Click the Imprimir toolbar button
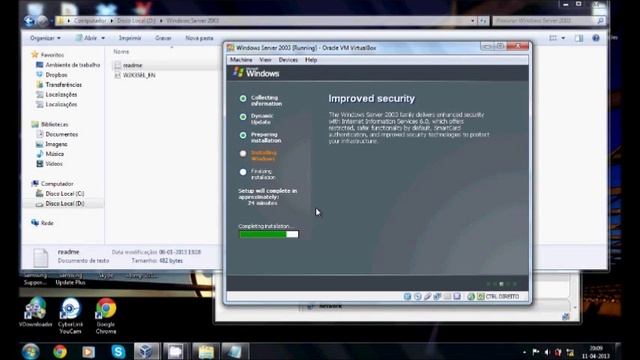Screen dimensions: 640x360 (x=130, y=38)
